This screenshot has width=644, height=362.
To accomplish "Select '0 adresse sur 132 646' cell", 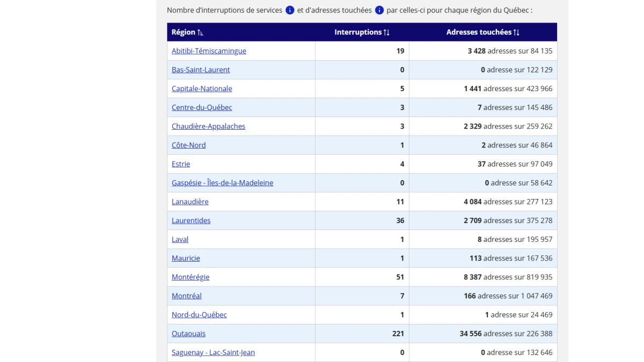I will 483,352.
